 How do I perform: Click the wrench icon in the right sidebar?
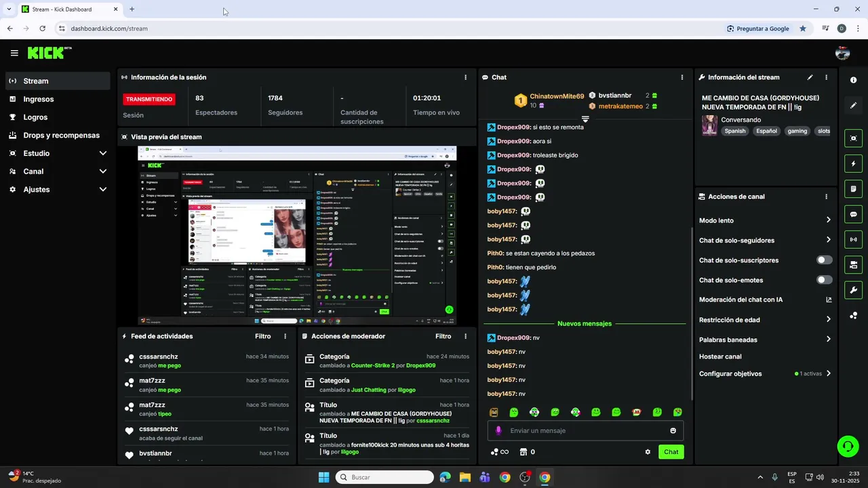click(x=853, y=290)
